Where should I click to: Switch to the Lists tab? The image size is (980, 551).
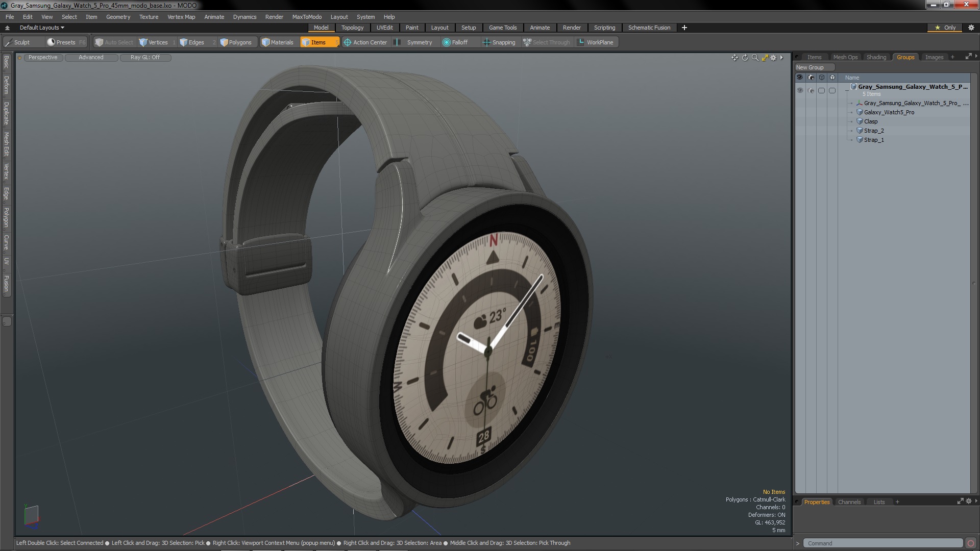tap(879, 502)
